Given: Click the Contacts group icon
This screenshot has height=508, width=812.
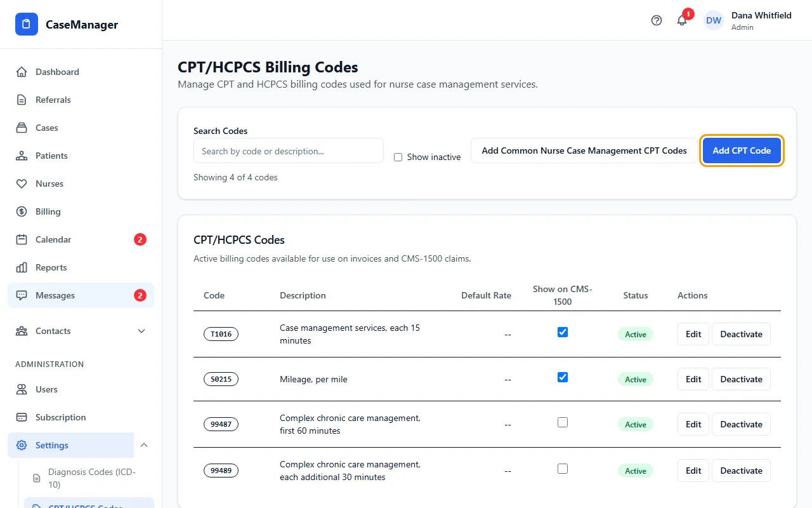Looking at the screenshot, I should [x=22, y=331].
